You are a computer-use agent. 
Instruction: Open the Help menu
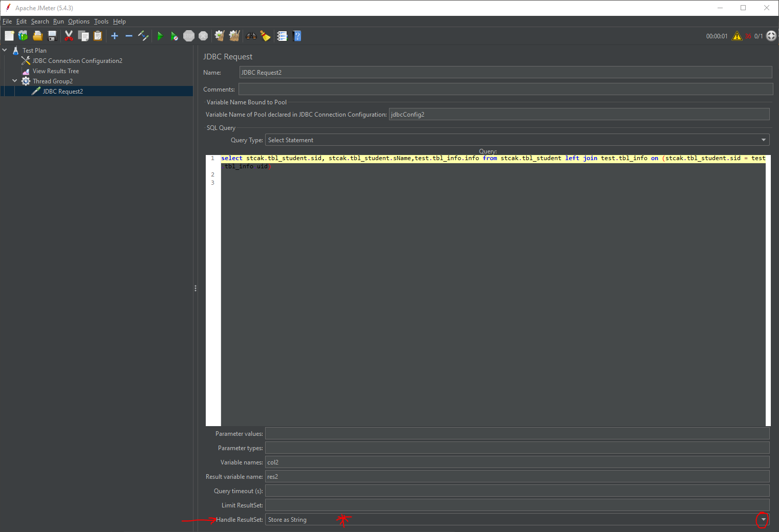[x=119, y=21]
